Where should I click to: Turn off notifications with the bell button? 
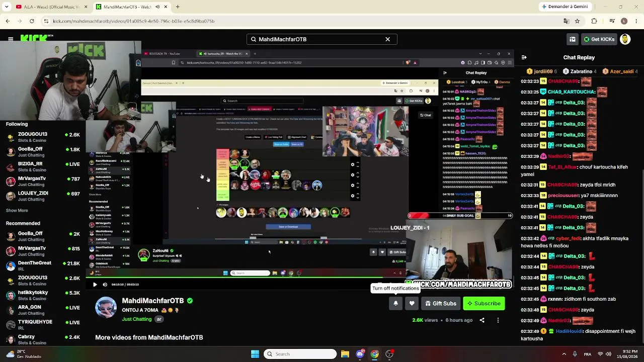395,303
